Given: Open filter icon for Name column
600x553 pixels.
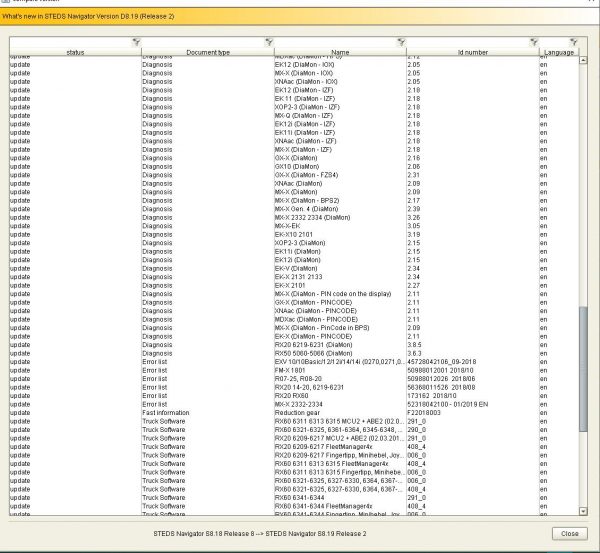Looking at the screenshot, I should (401, 42).
